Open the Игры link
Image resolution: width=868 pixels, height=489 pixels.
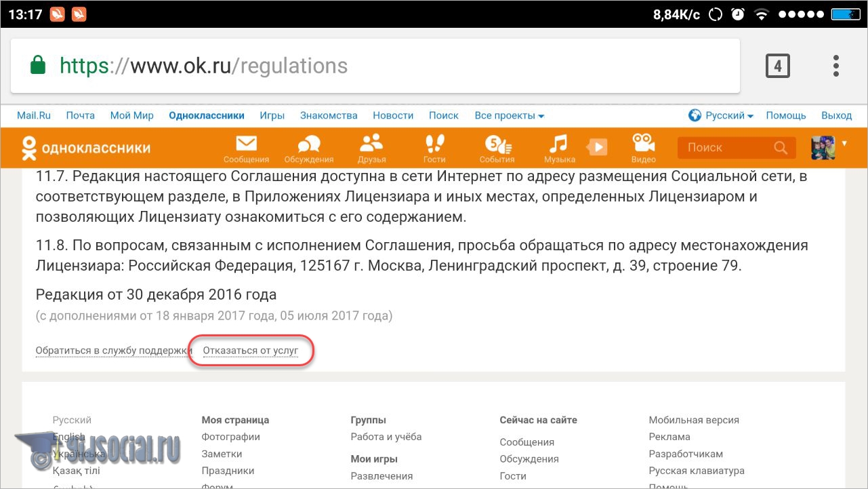pyautogui.click(x=272, y=115)
